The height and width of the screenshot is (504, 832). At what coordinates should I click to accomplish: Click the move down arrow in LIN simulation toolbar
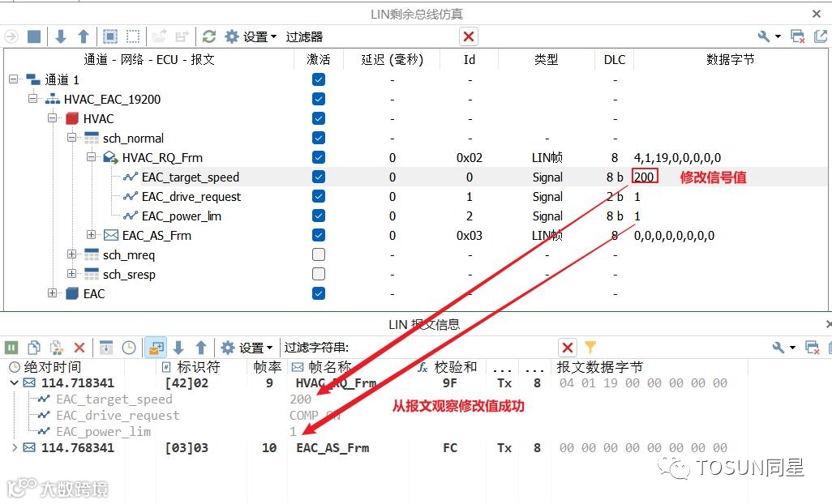pyautogui.click(x=61, y=36)
